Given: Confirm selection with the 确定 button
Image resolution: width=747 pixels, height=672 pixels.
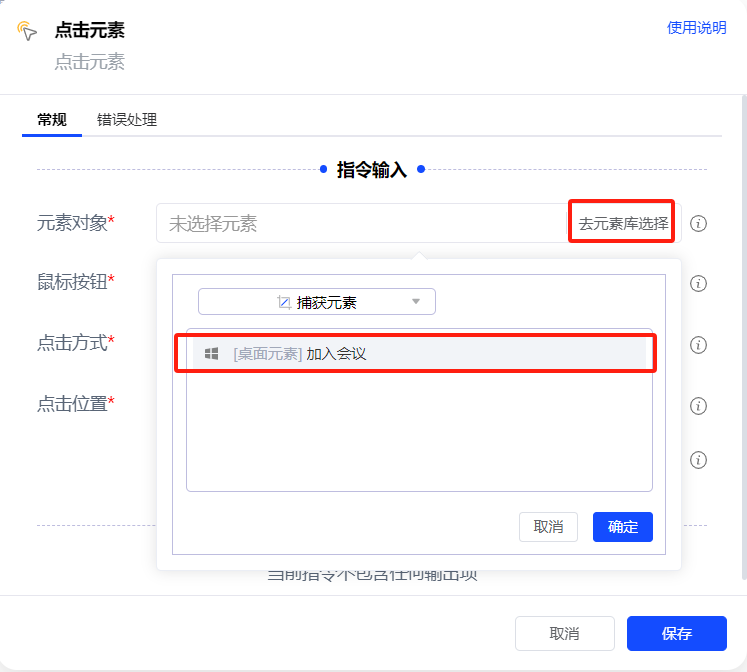Looking at the screenshot, I should pyautogui.click(x=622, y=527).
